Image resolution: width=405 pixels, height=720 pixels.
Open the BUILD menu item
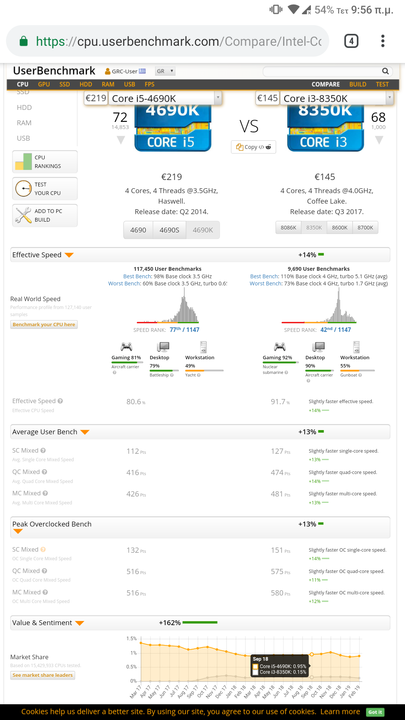(358, 84)
